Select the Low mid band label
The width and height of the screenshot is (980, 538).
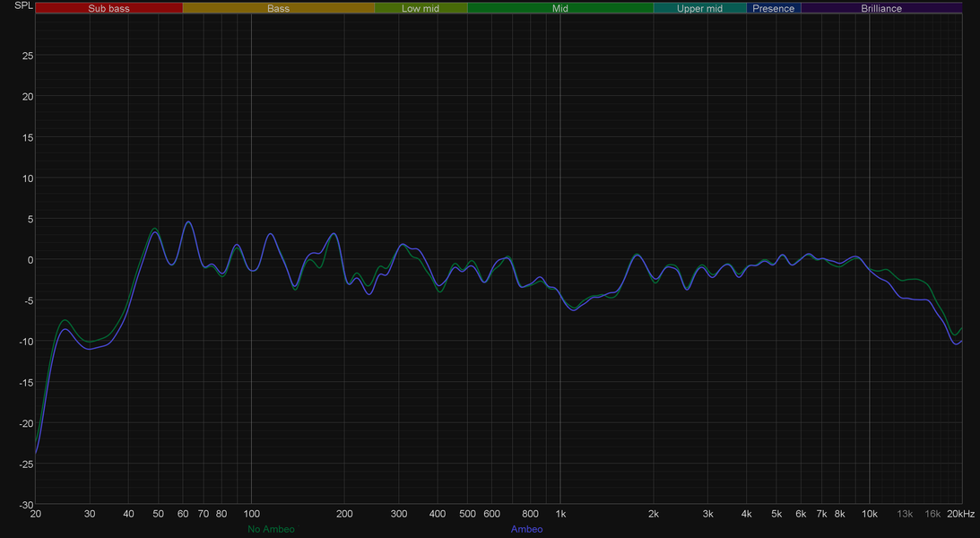point(421,8)
